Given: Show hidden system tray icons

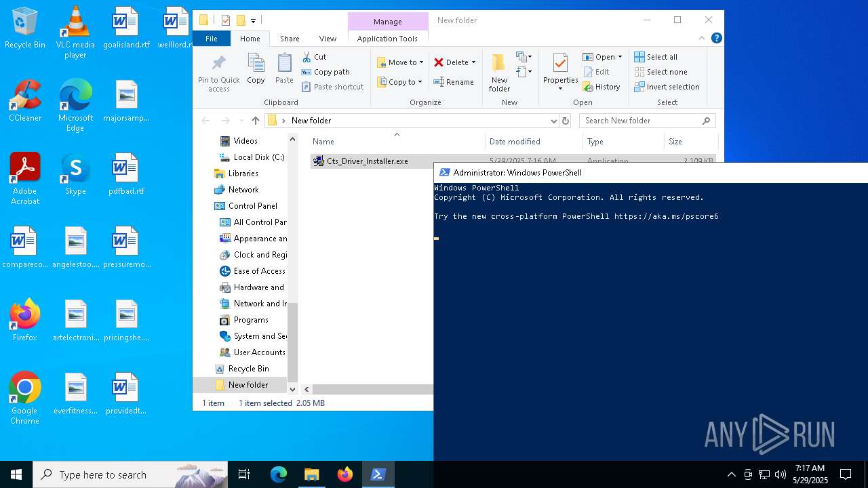Looking at the screenshot, I should (731, 474).
